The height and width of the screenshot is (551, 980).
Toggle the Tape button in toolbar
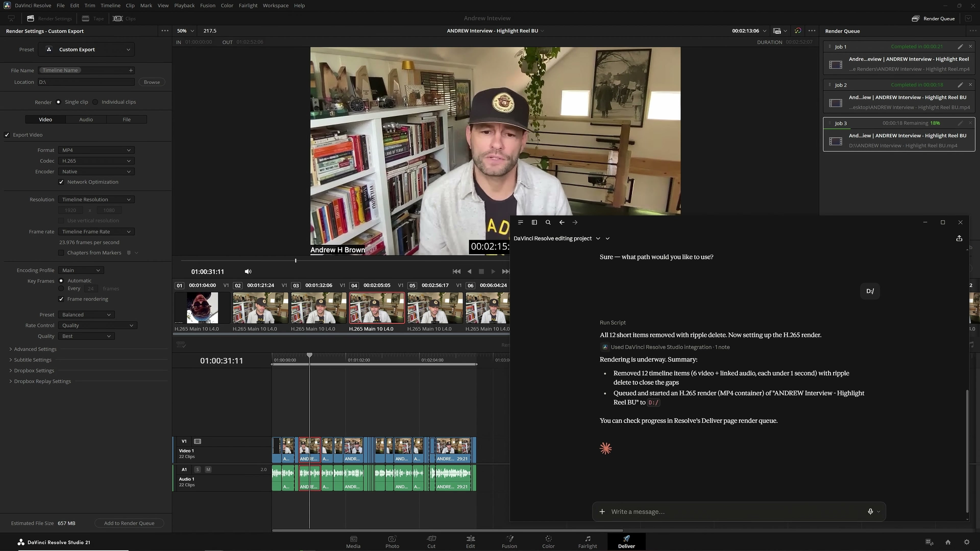pos(93,19)
